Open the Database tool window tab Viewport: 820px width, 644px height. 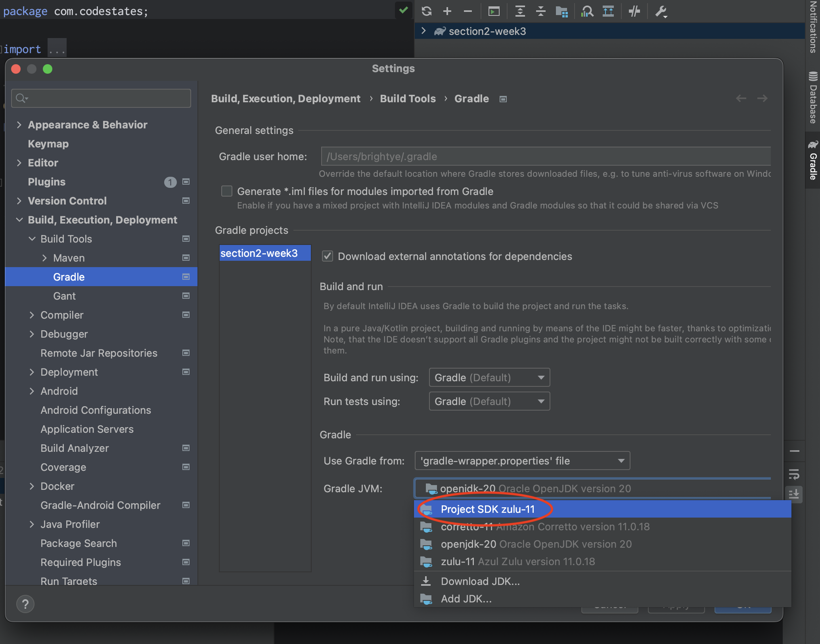(813, 98)
